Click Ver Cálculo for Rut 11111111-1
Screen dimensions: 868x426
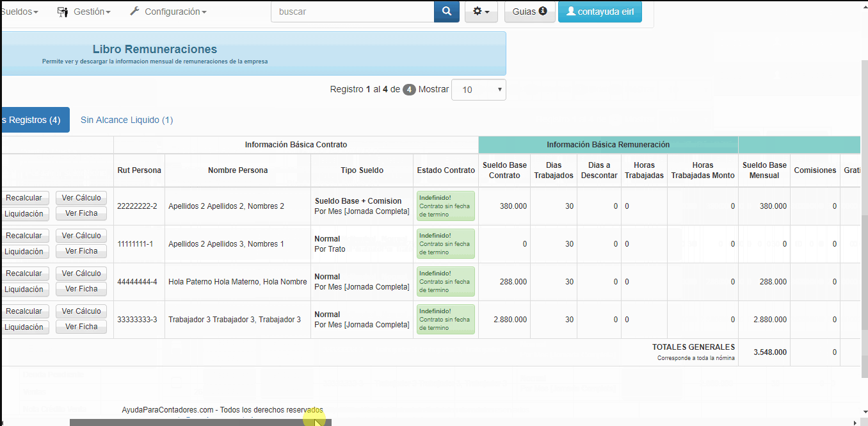coord(81,236)
